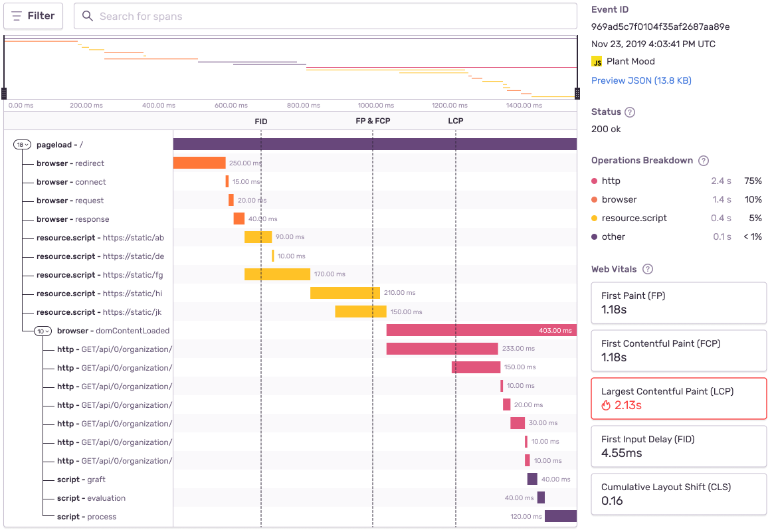
Task: Open the Web Vitals help question mark
Action: [x=648, y=269]
